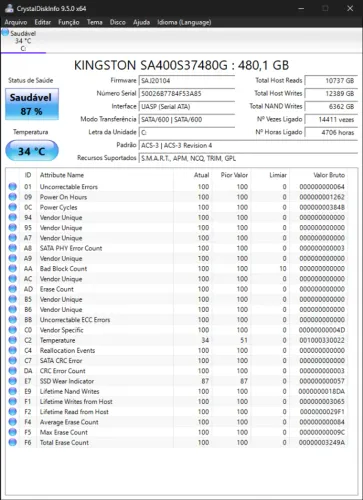Screen dimensions: 363x500
Task: Click the status icon for Lifetime Writes from Host
Action: (13, 402)
